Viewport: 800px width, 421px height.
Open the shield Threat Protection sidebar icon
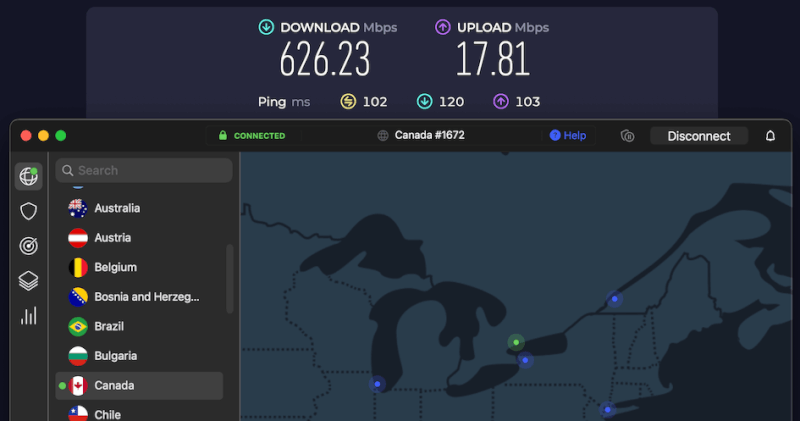pyautogui.click(x=29, y=211)
